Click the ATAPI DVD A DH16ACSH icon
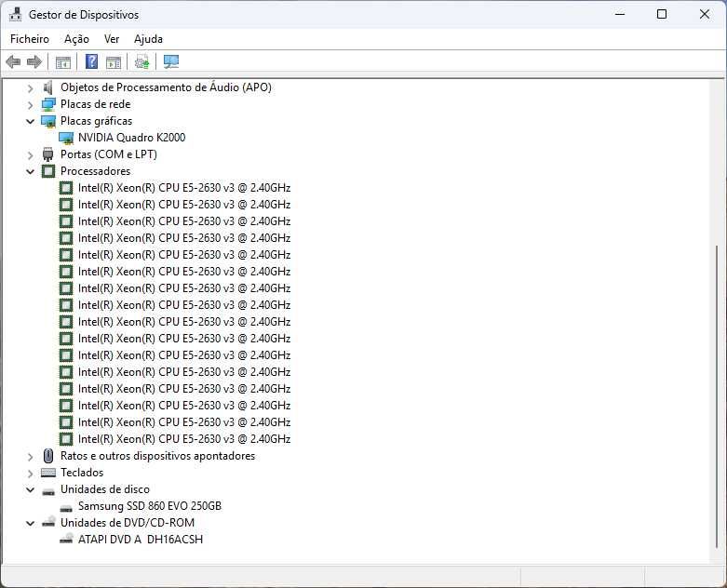This screenshot has height=588, width=727. (66, 539)
